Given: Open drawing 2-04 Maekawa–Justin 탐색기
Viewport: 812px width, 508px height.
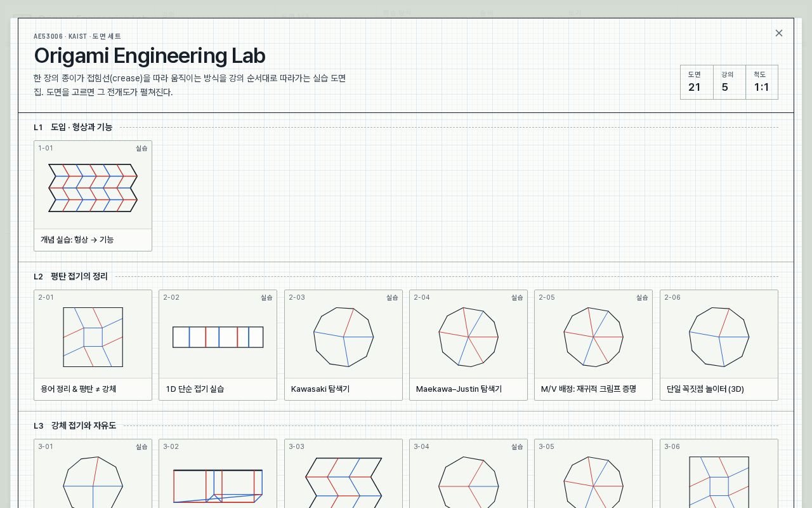Looking at the screenshot, I should coord(468,345).
